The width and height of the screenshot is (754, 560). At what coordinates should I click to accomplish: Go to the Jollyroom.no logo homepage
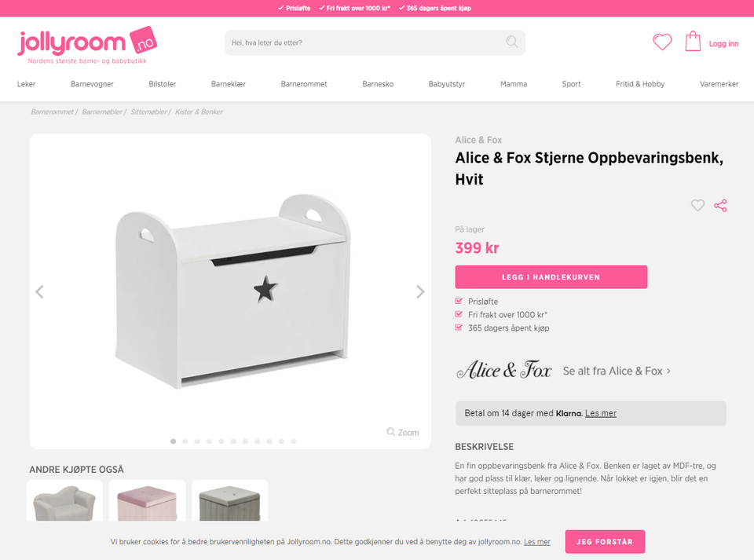coord(87,45)
